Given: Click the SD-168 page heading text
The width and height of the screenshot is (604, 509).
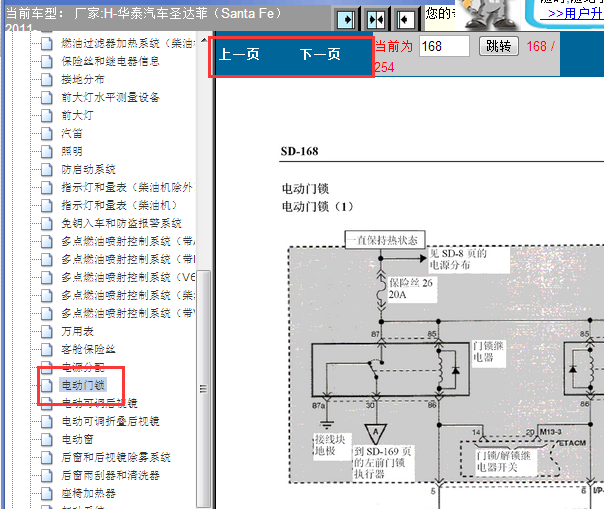Looking at the screenshot, I should pos(299,151).
